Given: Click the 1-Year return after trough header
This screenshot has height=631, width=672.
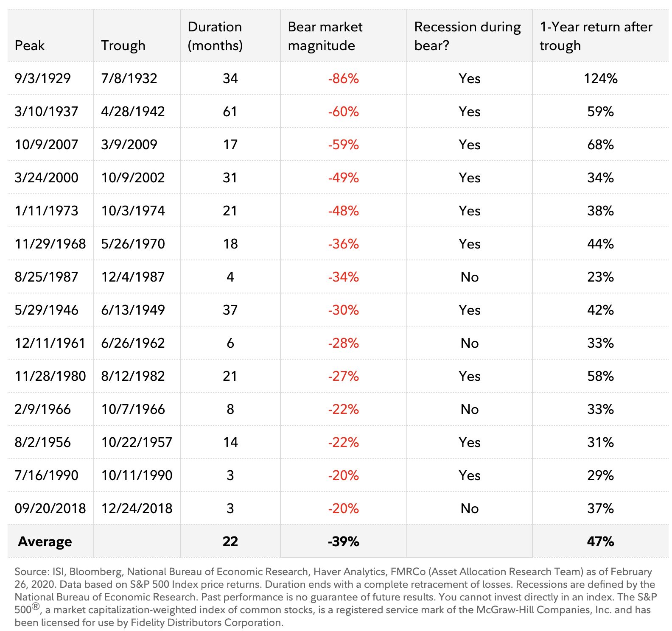Looking at the screenshot, I should [596, 36].
